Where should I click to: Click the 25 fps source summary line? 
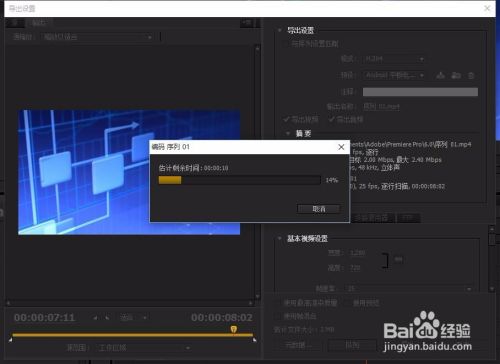tap(397, 186)
